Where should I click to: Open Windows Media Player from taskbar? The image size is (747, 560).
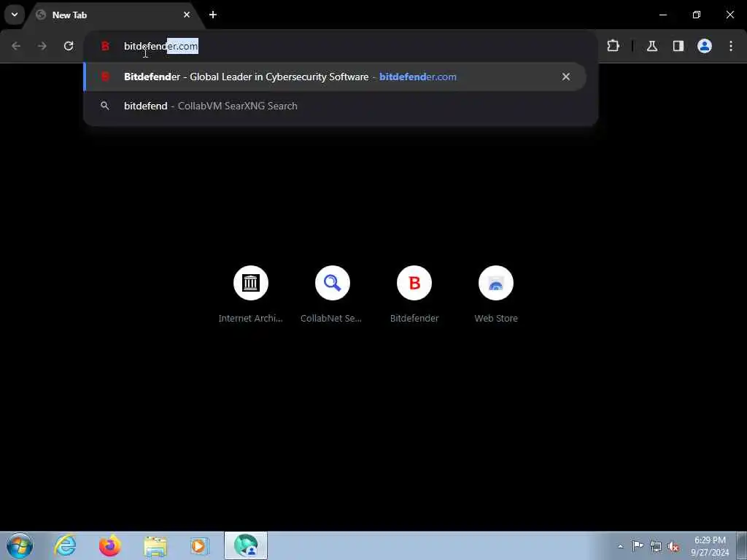coord(199,545)
